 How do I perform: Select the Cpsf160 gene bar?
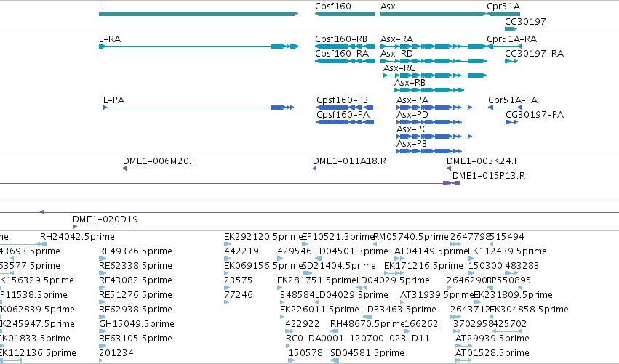345,14
